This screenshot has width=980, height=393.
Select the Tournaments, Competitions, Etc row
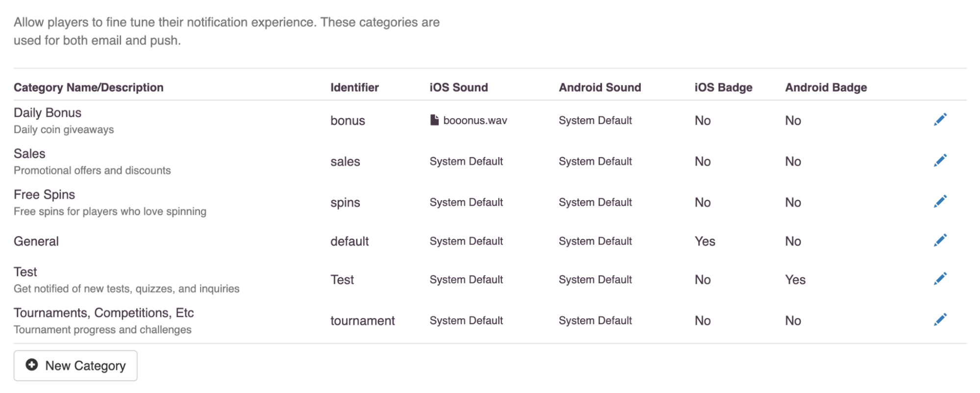click(x=490, y=320)
